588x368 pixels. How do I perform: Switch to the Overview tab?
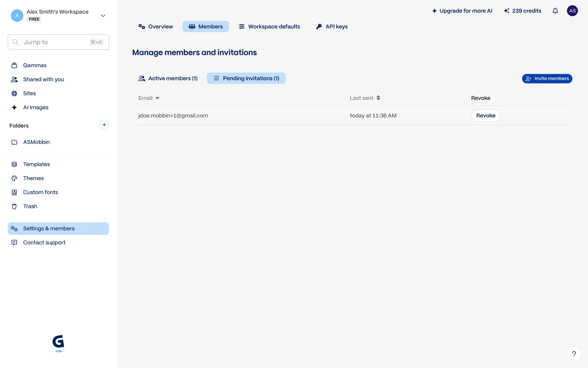[x=156, y=27]
